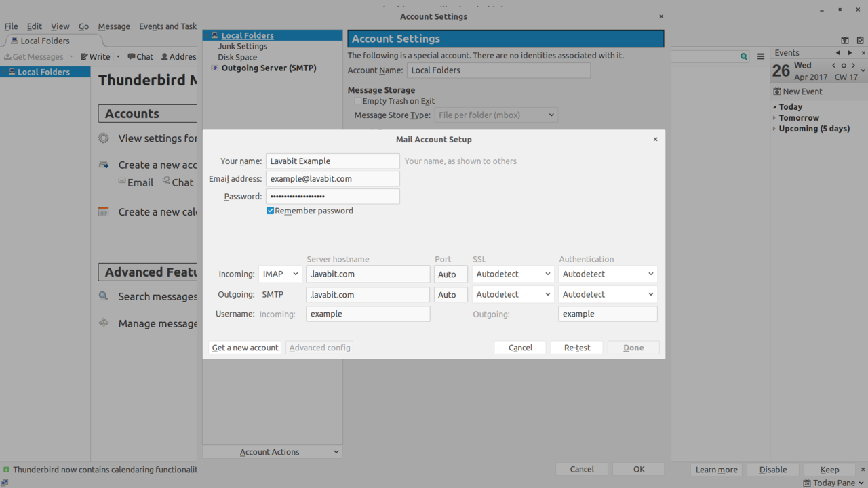Open the incoming protocol IMAP dropdown
868x488 pixels.
pos(280,274)
